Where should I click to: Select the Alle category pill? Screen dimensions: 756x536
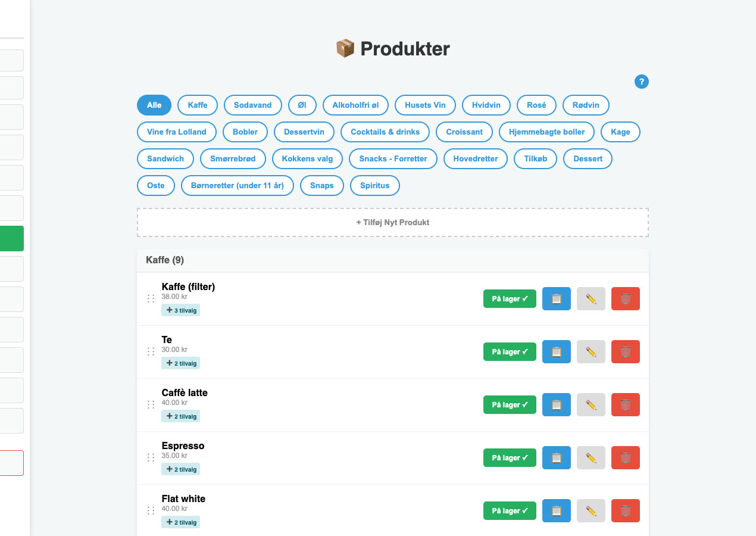tap(154, 105)
